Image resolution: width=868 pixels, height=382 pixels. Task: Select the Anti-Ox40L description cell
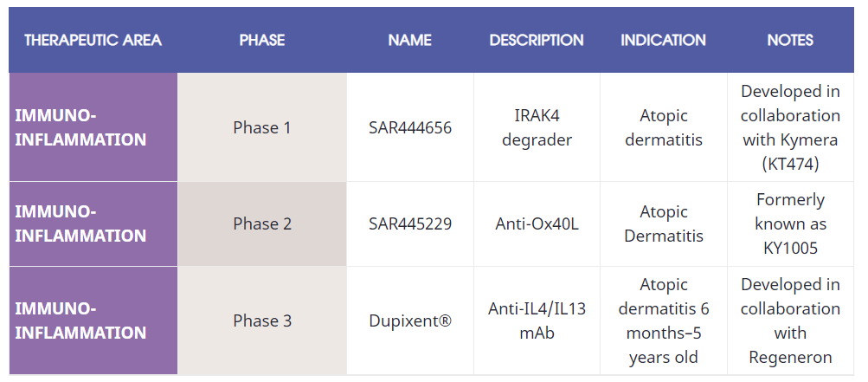coord(537,224)
